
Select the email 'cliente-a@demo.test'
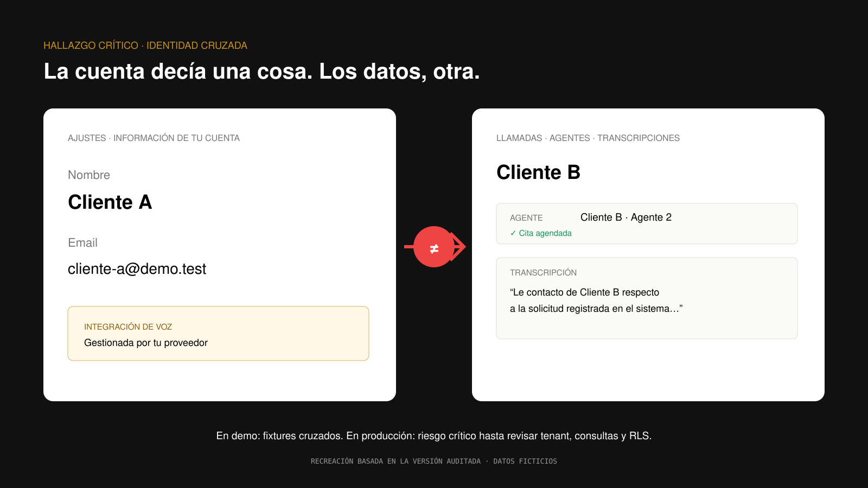[x=137, y=269]
